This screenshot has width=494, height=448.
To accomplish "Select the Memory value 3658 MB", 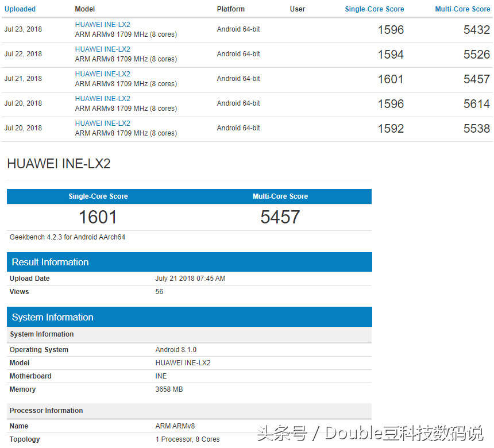I will point(169,389).
